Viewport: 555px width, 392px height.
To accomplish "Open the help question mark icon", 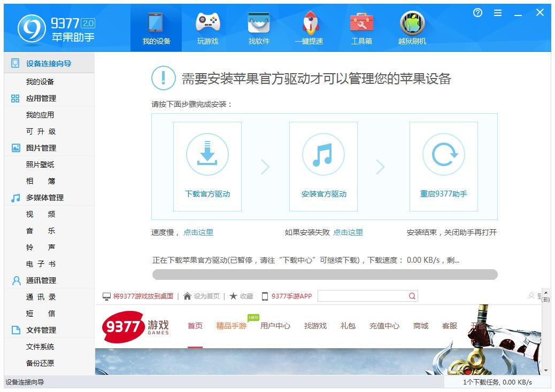I will 477,13.
